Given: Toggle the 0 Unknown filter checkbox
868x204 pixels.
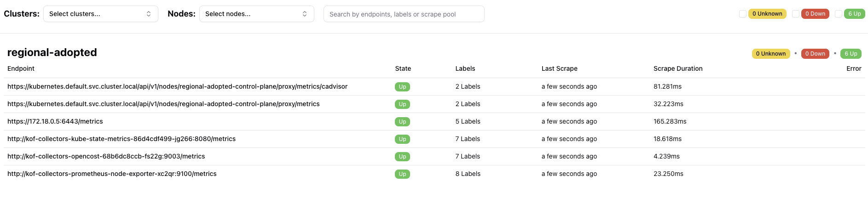Looking at the screenshot, I should click(x=743, y=14).
